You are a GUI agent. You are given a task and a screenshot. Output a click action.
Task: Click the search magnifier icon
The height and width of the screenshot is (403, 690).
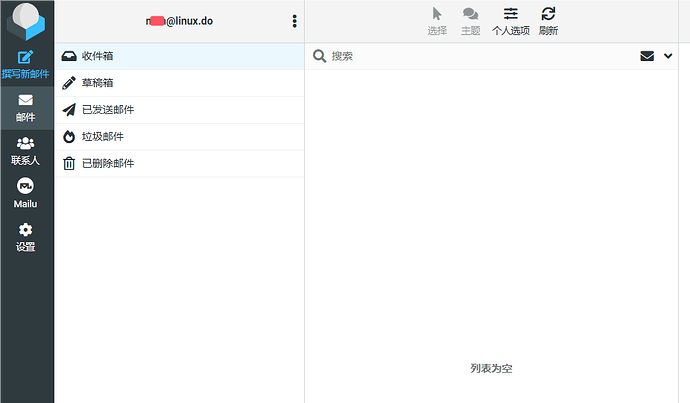319,56
